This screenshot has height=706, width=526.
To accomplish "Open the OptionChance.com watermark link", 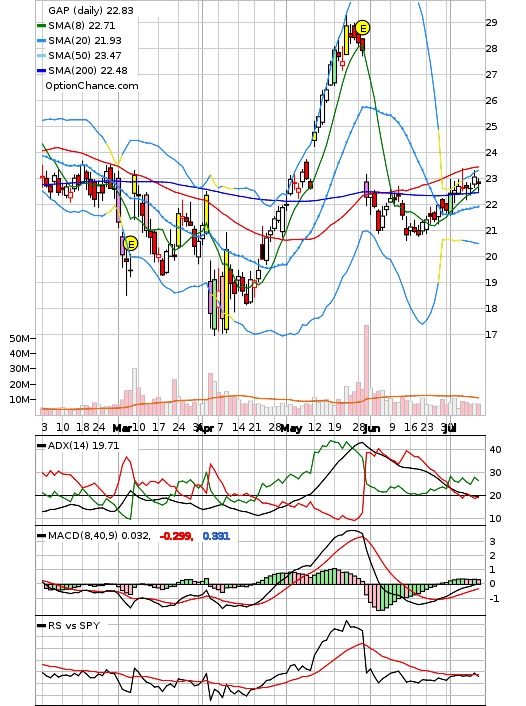I will click(92, 86).
